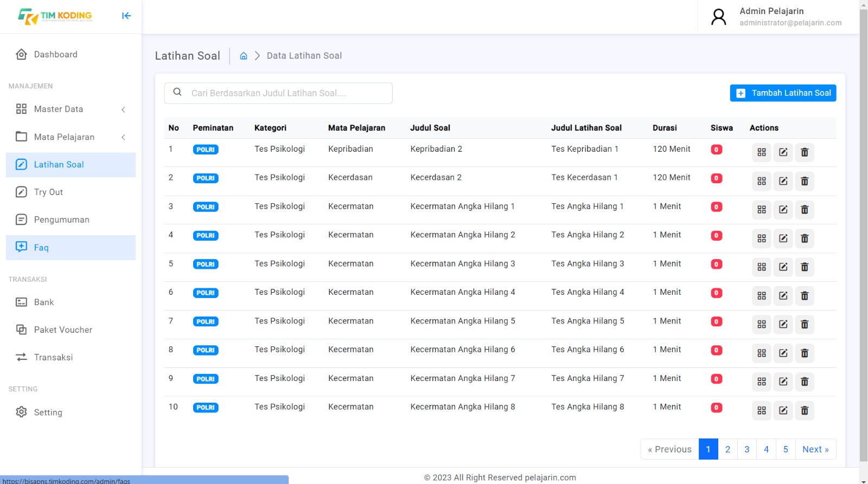
Task: Open Dashboard from the sidebar
Action: tap(71, 54)
